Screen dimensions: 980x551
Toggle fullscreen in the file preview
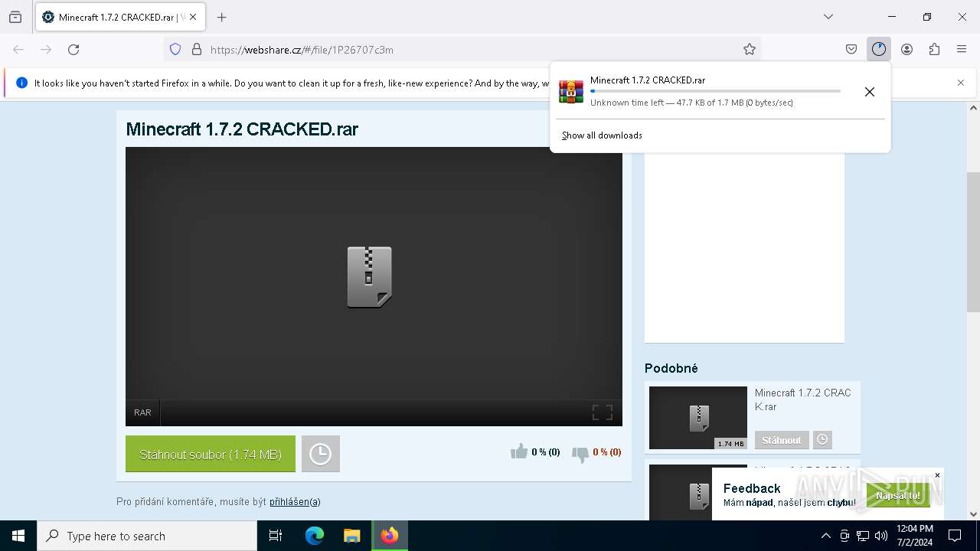pos(603,412)
